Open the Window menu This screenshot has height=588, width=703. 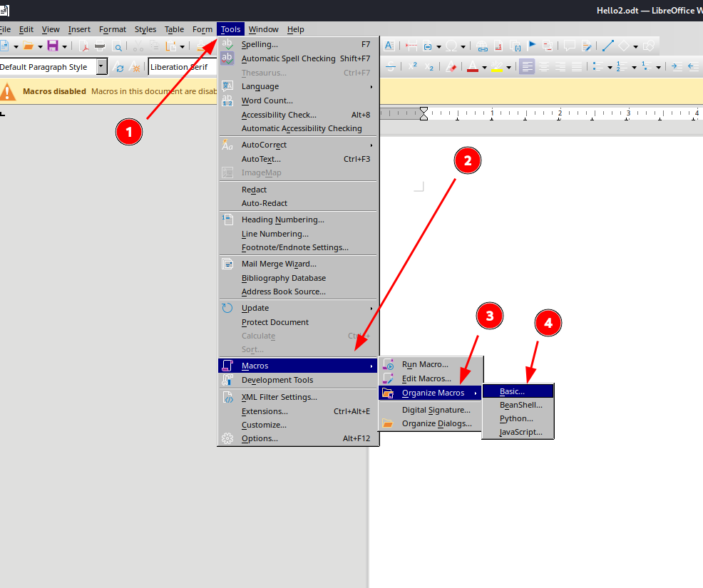coord(263,30)
